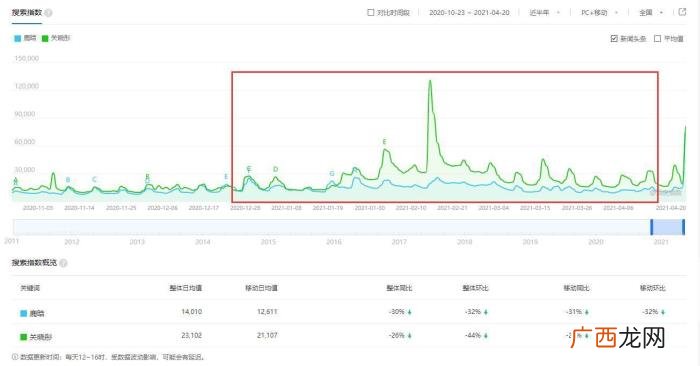Open the PC+移动 device dropdown
Image resolution: width=700 pixels, height=366 pixels.
(x=599, y=12)
